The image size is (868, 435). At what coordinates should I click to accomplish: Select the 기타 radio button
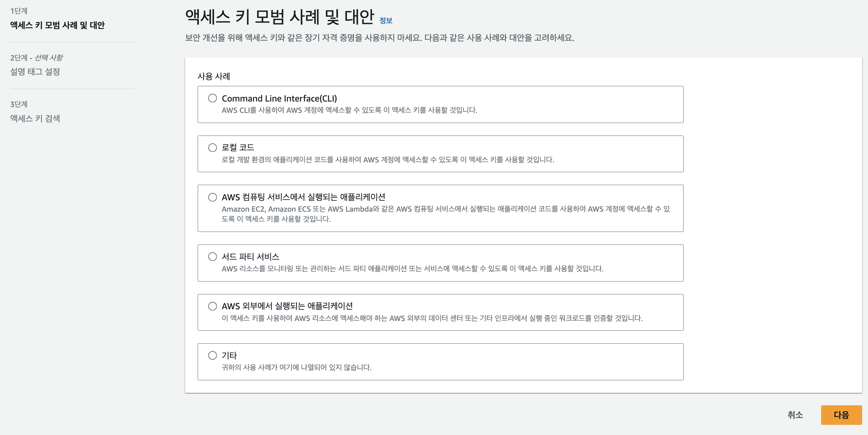(x=213, y=355)
